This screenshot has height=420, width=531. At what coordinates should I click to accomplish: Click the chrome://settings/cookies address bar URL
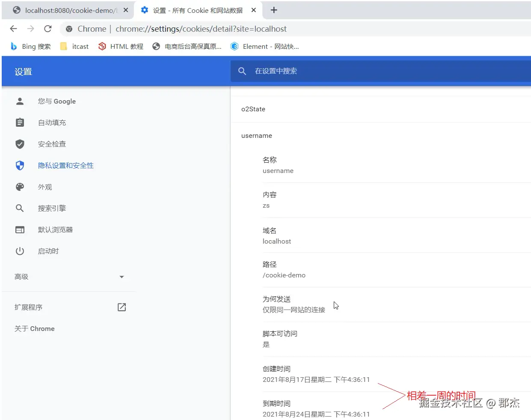coord(201,29)
